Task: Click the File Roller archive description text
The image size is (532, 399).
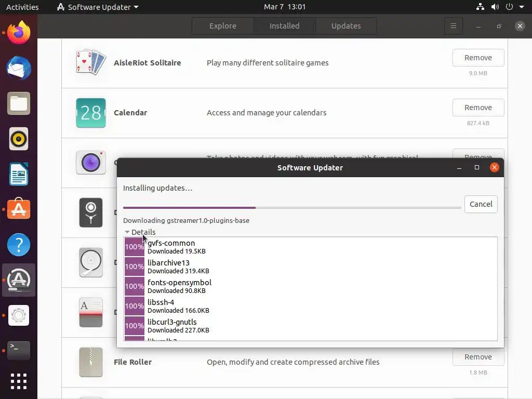Action: tap(293, 362)
